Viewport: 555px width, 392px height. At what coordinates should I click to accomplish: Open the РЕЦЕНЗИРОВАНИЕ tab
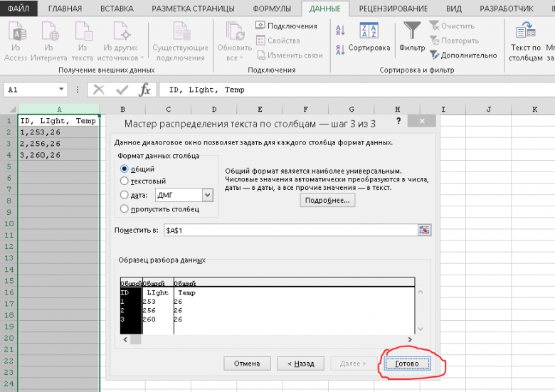click(393, 9)
